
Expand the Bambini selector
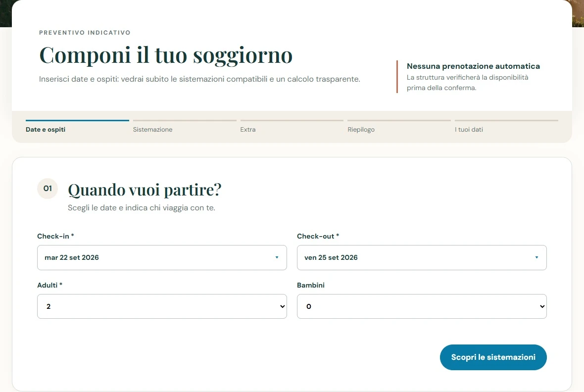click(422, 306)
